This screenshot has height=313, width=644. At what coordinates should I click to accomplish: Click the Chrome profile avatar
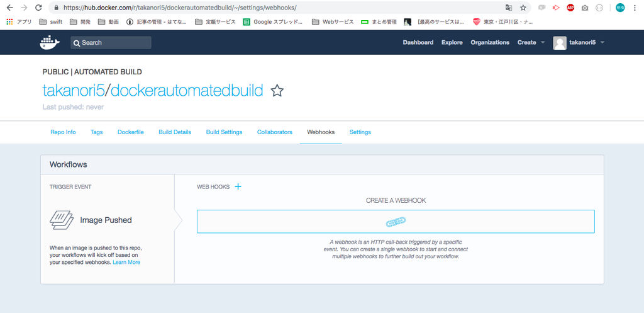point(620,8)
